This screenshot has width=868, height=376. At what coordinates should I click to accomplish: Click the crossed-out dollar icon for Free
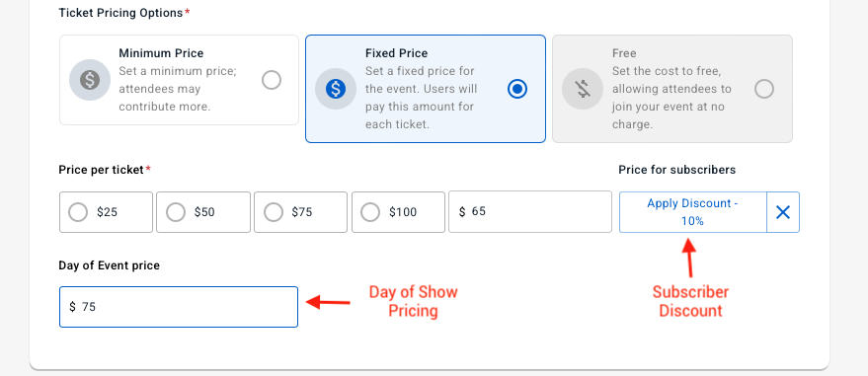583,89
